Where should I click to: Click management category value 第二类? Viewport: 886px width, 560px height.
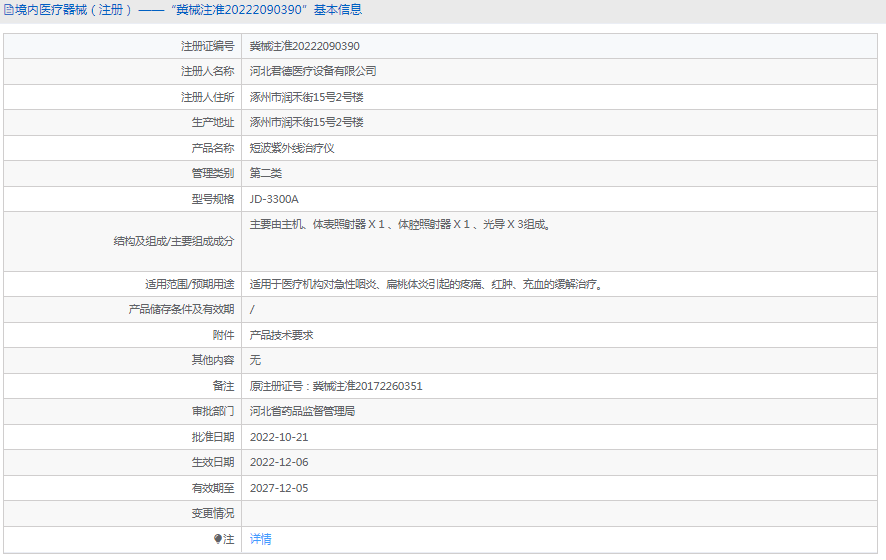point(265,173)
